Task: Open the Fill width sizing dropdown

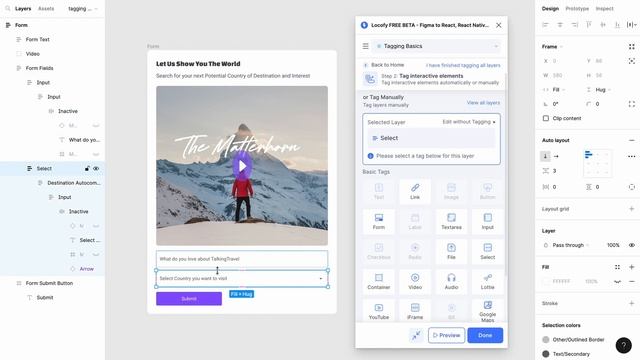Action: pos(559,90)
